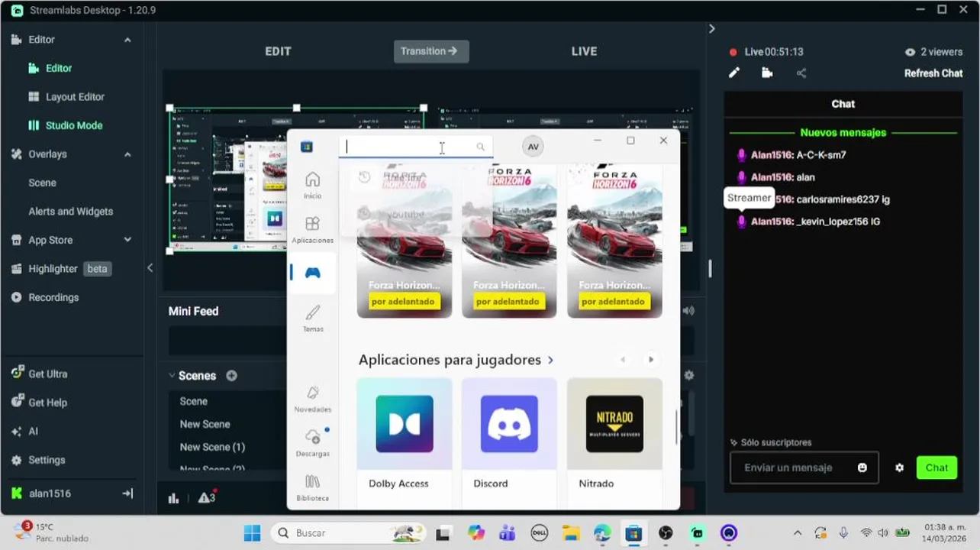Viewport: 980px width, 550px height.
Task: Switch to the EDIT view
Action: pos(278,51)
